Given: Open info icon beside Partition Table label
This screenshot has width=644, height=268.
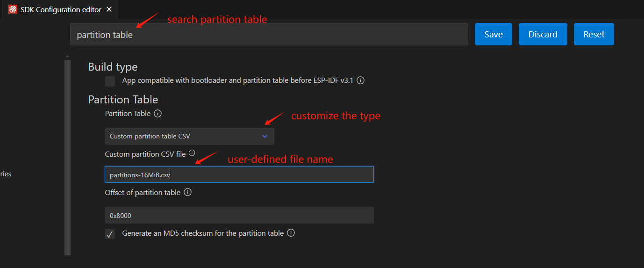Looking at the screenshot, I should tap(158, 114).
